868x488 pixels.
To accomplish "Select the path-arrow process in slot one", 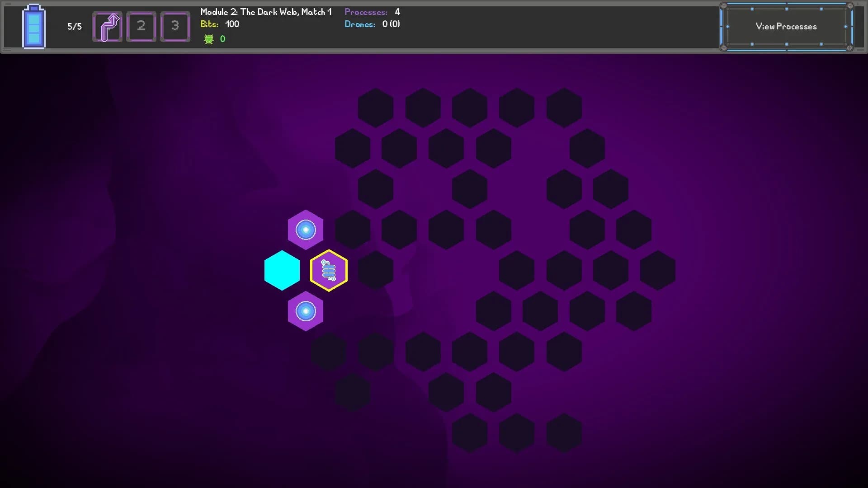I will coord(107,27).
